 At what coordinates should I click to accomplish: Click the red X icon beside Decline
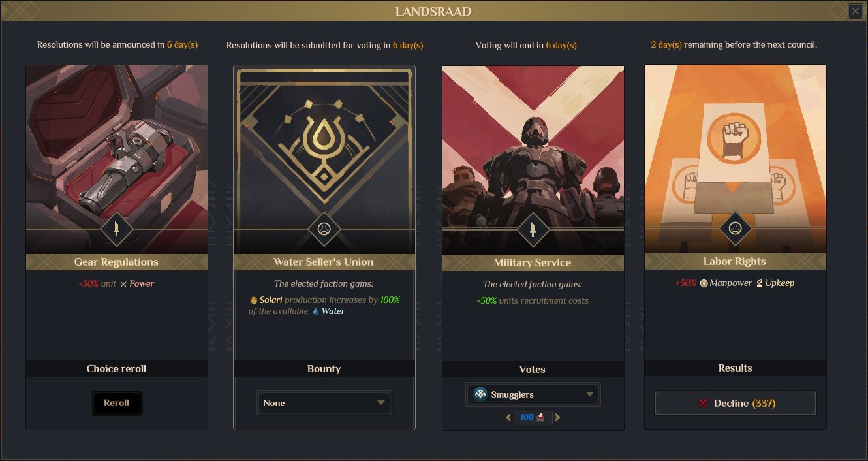click(x=703, y=404)
